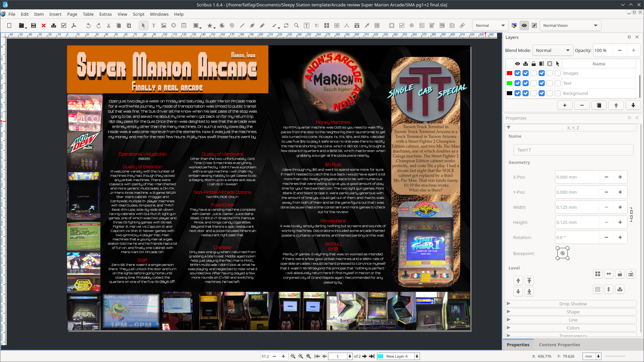Expand the Colors section
Viewport: 644px width, 362px height.
coord(571,328)
